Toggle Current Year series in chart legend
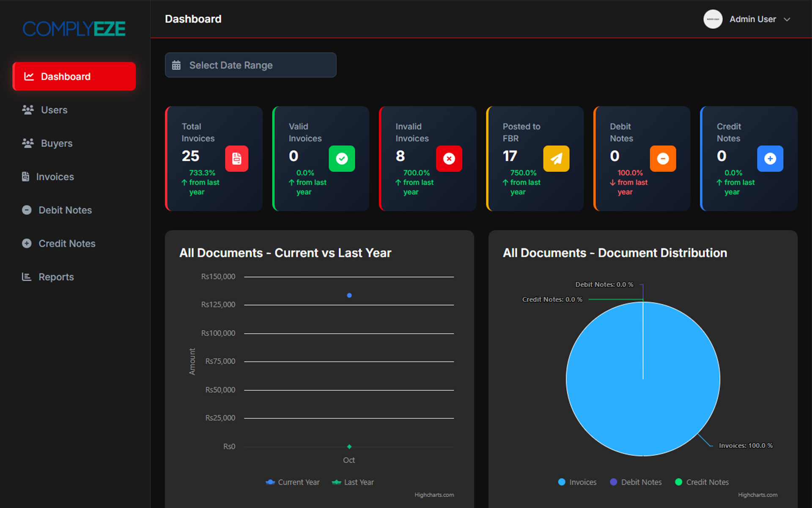812x508 pixels. tap(293, 482)
